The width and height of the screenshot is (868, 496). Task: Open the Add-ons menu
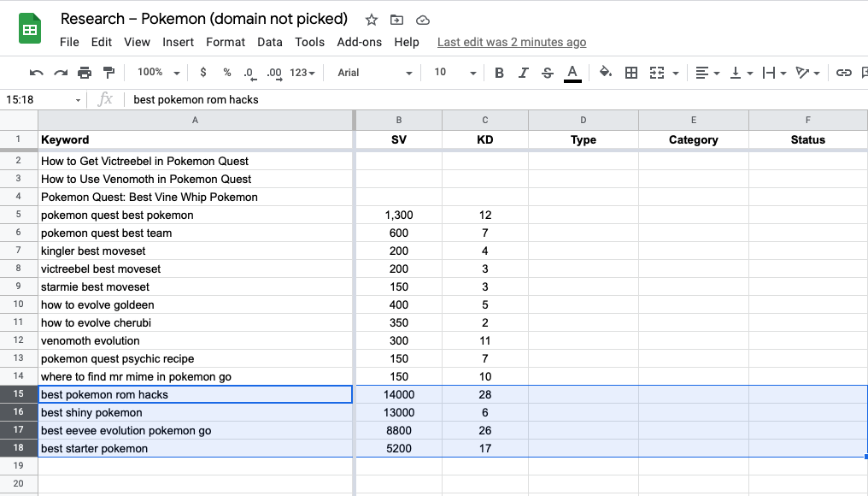tap(360, 42)
